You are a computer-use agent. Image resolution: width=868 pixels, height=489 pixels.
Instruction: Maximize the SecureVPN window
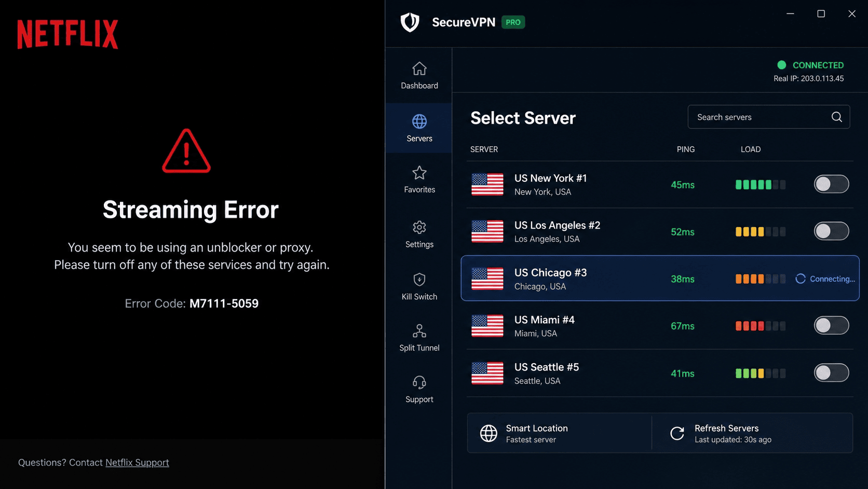(x=821, y=14)
